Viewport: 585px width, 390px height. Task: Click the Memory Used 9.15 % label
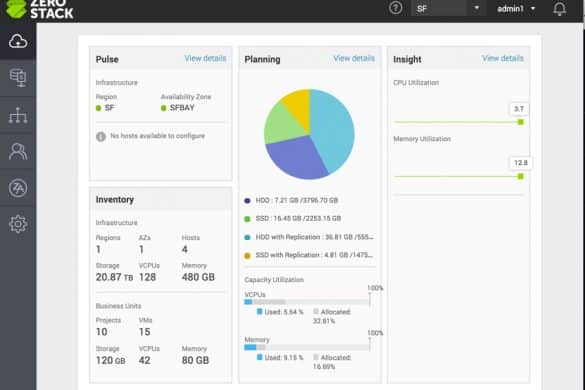click(284, 358)
